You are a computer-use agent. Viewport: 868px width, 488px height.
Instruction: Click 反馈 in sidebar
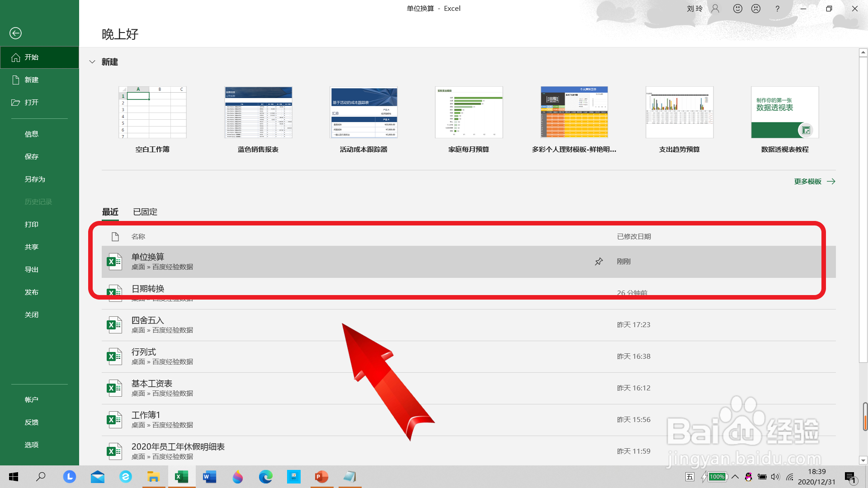(40, 422)
